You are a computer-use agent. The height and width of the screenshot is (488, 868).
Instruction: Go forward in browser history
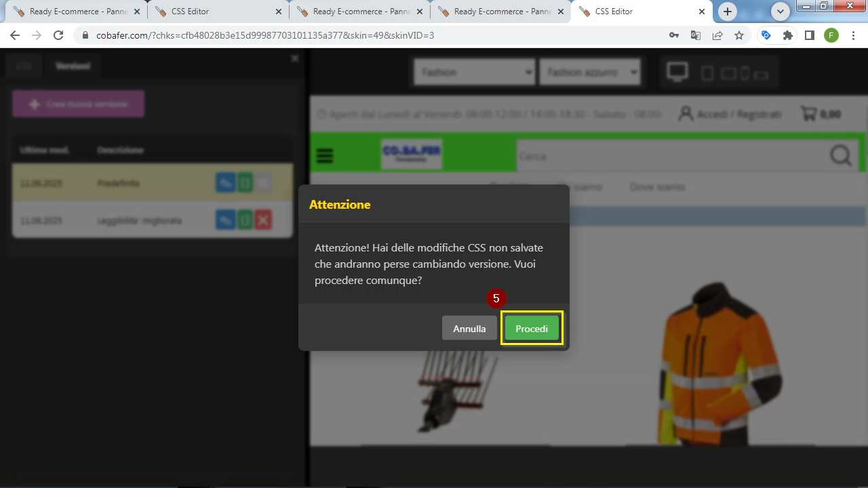click(x=37, y=35)
